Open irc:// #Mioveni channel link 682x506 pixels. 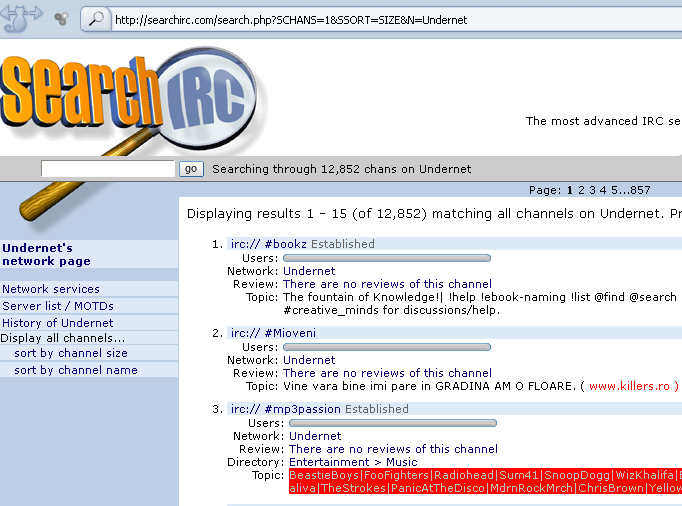pyautogui.click(x=273, y=333)
